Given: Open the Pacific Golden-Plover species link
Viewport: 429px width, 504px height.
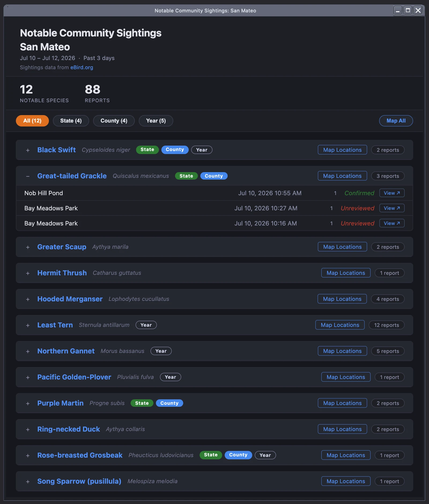Looking at the screenshot, I should tap(74, 377).
